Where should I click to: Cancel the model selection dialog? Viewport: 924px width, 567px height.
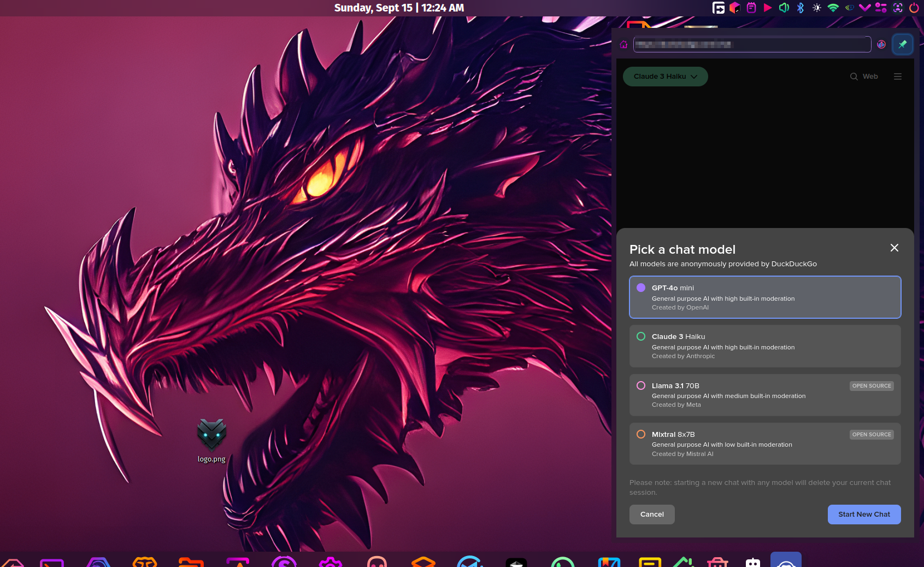click(x=652, y=515)
